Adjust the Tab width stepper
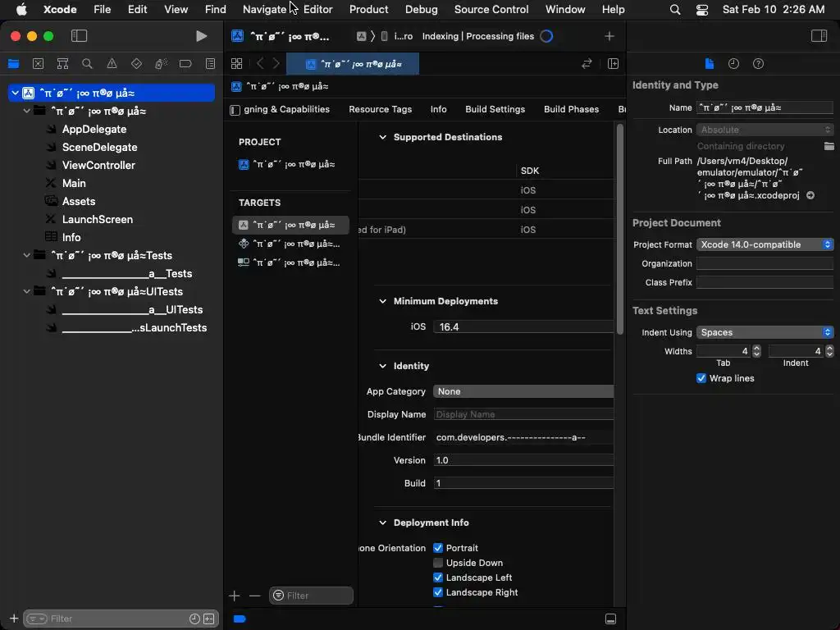 [x=756, y=351]
